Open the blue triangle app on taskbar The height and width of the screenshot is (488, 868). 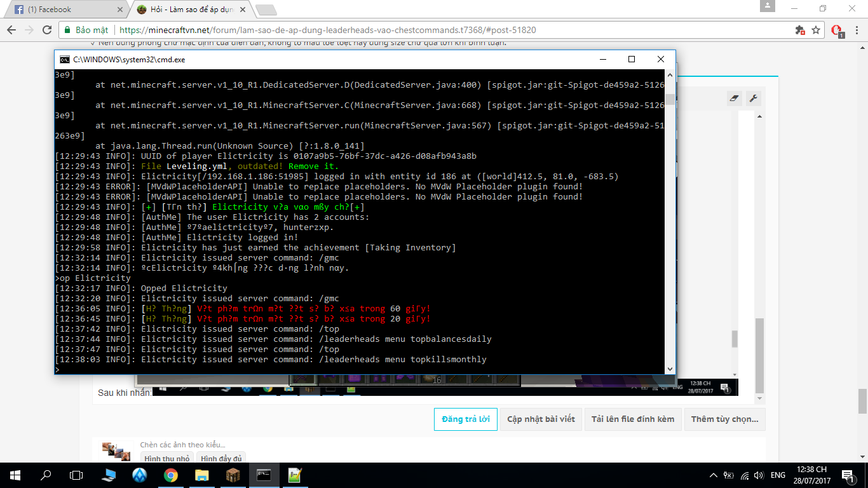(x=139, y=475)
